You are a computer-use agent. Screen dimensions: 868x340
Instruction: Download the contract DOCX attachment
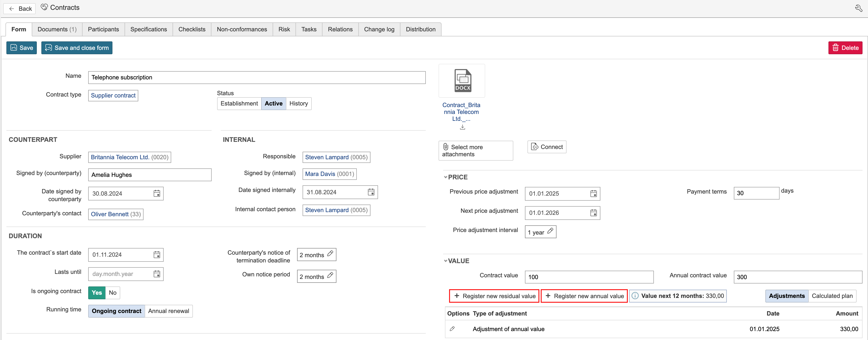pos(462,127)
